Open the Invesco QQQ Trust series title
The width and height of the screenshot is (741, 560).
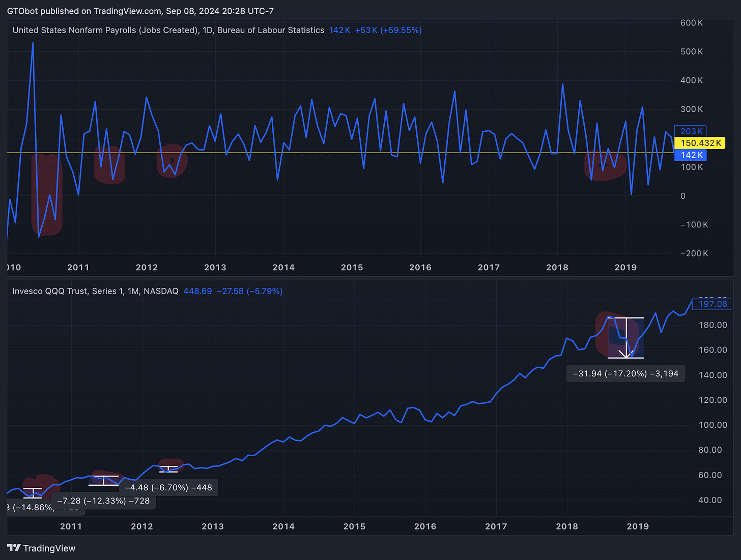point(95,291)
